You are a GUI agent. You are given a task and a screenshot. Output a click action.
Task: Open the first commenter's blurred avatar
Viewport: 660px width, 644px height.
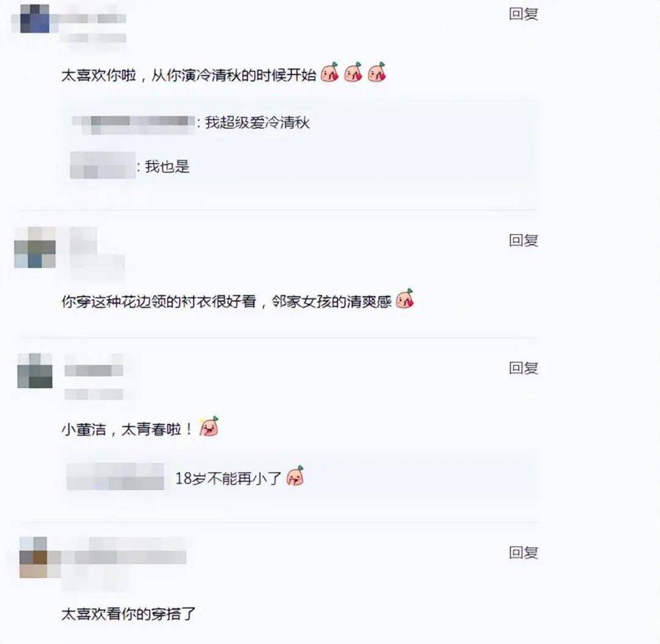(x=34, y=18)
